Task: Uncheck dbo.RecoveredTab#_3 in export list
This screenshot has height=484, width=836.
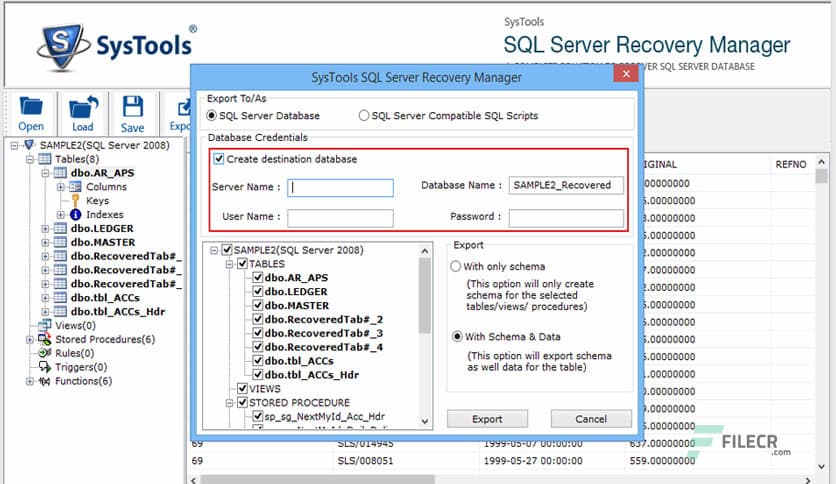Action: [x=258, y=333]
